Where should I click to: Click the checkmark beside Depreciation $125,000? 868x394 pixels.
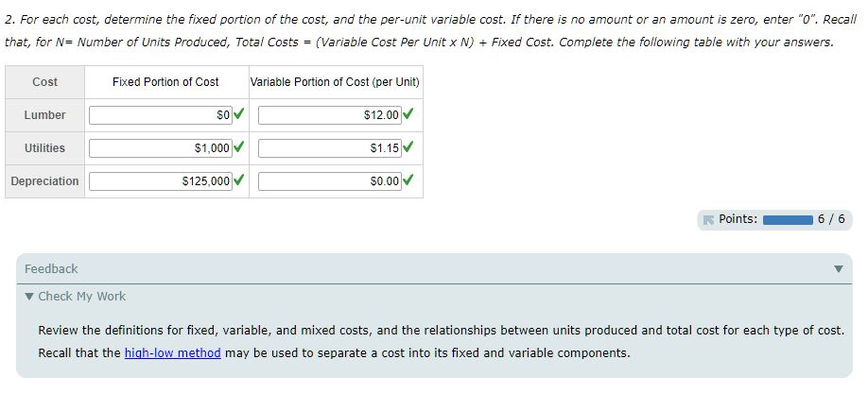238,180
